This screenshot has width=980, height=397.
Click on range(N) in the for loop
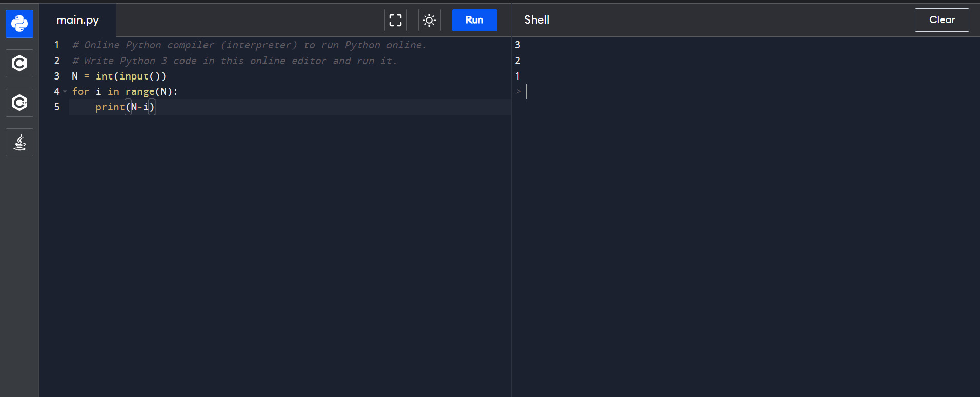[149, 91]
